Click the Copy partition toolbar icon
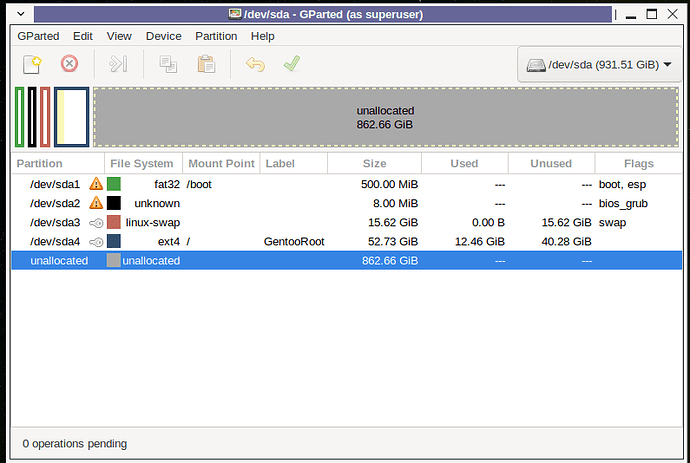Viewport: 690px width, 463px height. pyautogui.click(x=168, y=64)
